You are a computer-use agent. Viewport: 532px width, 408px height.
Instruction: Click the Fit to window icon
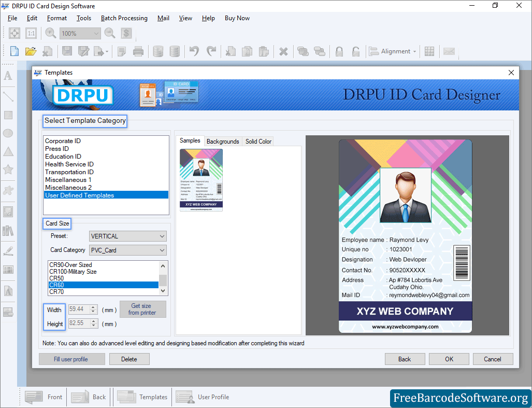15,33
